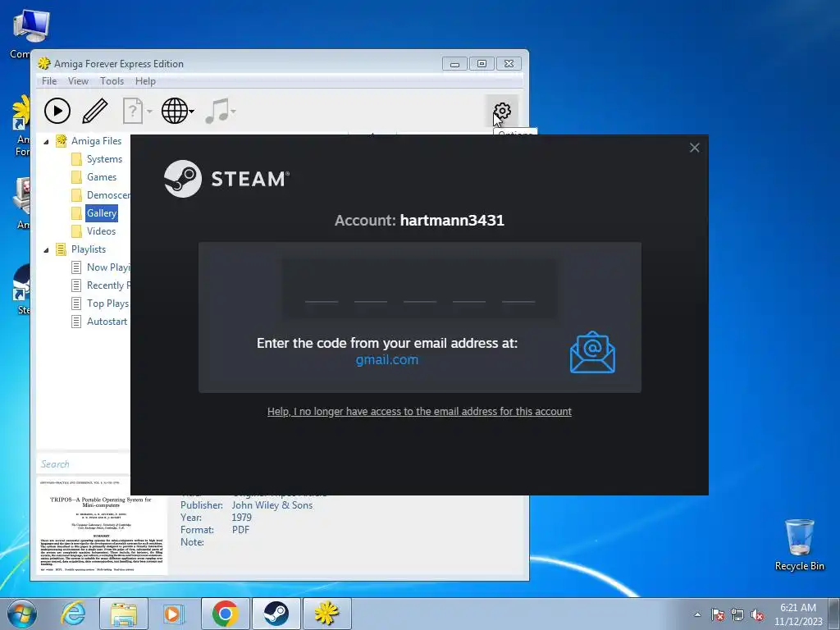840x630 pixels.
Task: Switch to Amiga Forever taskbar button
Action: coord(326,614)
